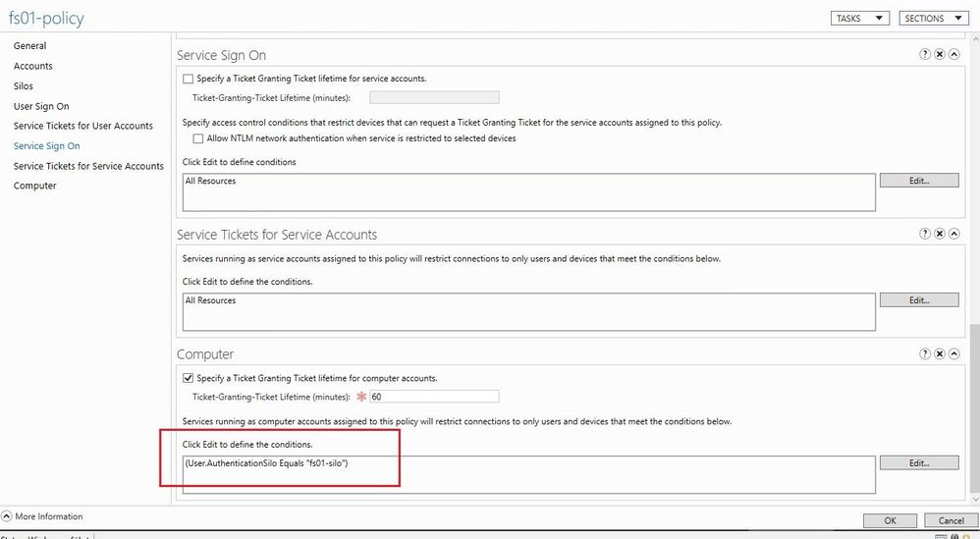Collapse the Service Sign On section

click(x=953, y=54)
